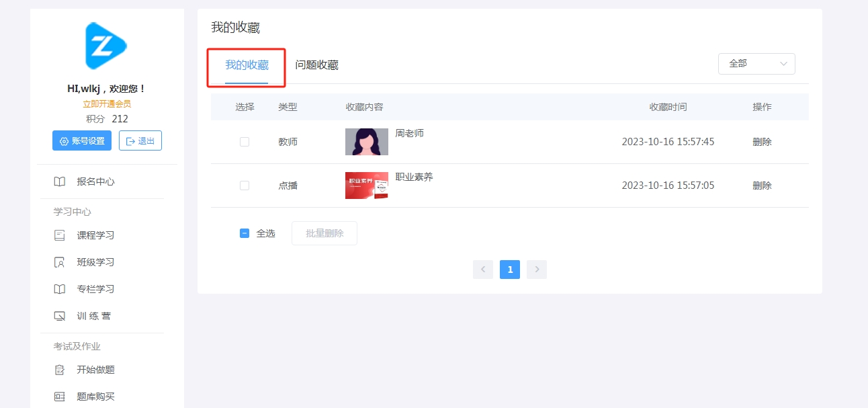Switch to the 我的收藏 tab
The height and width of the screenshot is (408, 868).
(x=247, y=65)
